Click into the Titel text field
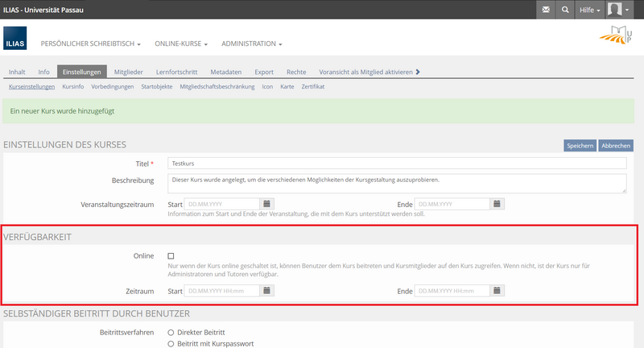This screenshot has width=644, height=348. tap(397, 164)
